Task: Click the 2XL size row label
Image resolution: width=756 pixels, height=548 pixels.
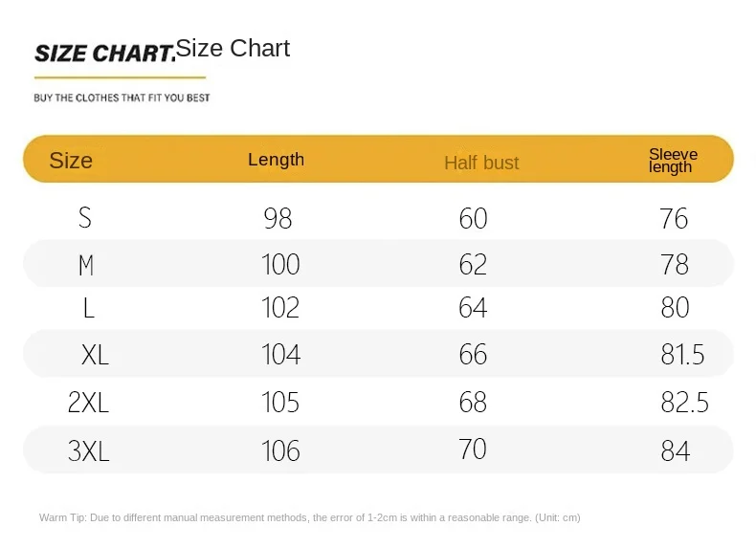Action: click(88, 403)
